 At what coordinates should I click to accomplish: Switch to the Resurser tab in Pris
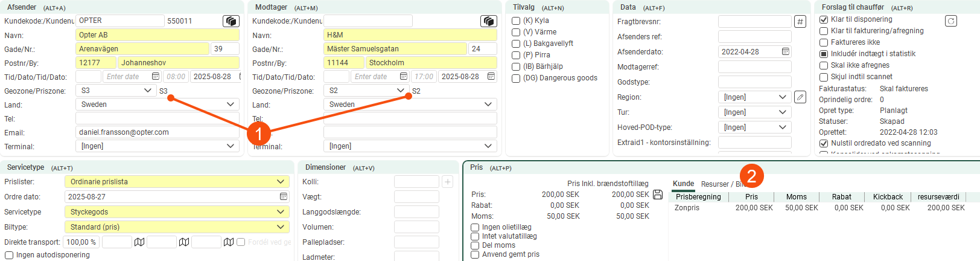coord(715,184)
